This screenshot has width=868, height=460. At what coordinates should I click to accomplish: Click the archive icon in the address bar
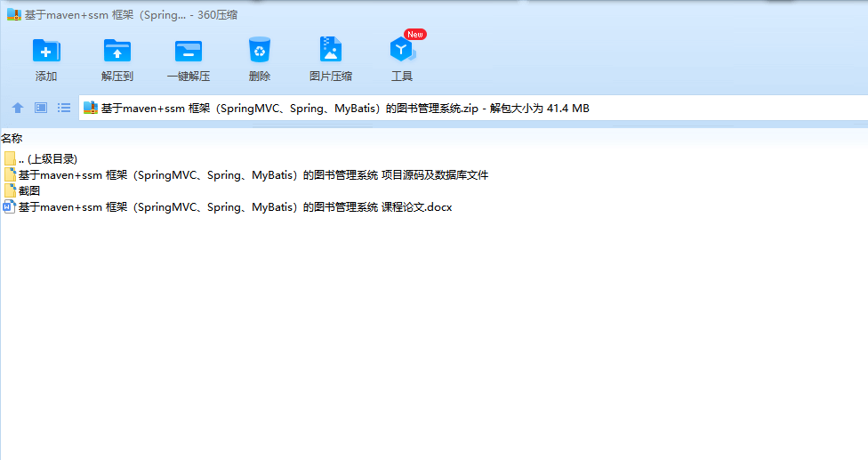(91, 108)
